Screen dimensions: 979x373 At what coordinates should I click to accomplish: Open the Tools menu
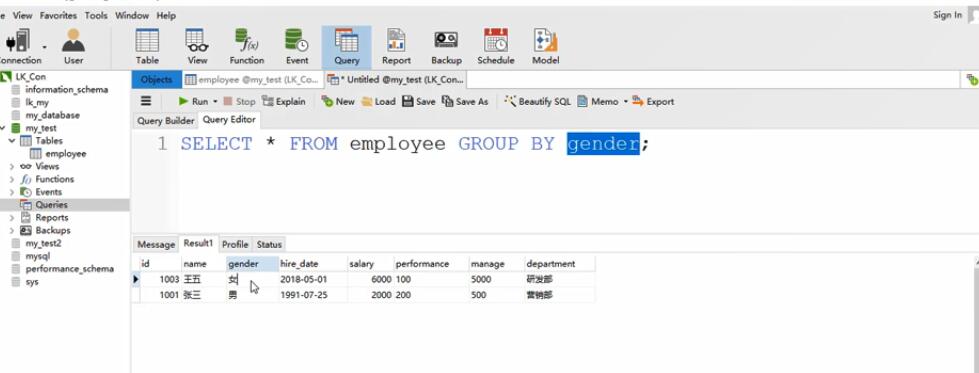pos(97,16)
